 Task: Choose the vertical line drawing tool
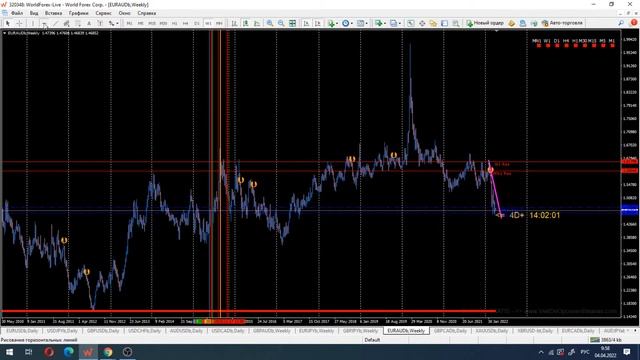(33, 23)
